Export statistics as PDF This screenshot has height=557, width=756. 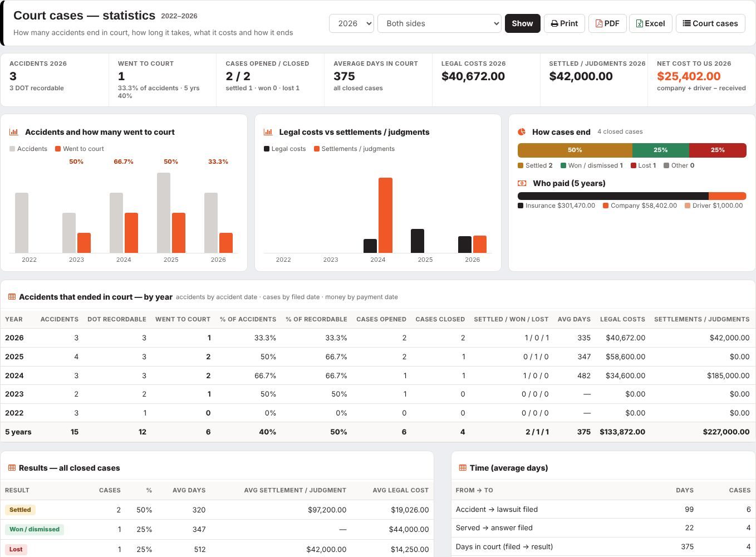(607, 23)
